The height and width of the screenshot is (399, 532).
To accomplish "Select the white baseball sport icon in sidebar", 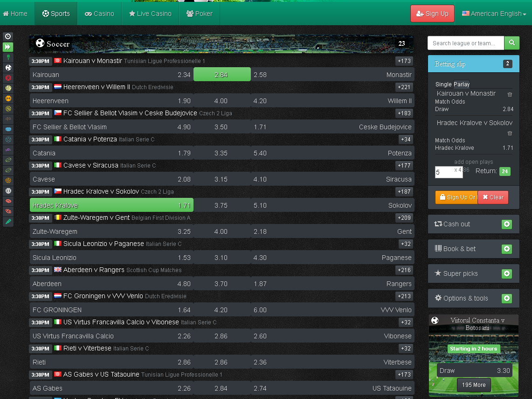I will click(x=8, y=191).
